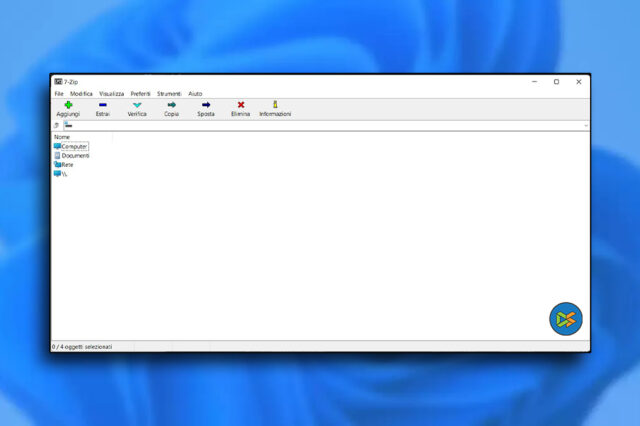Image resolution: width=640 pixels, height=426 pixels.
Task: Click the status bar selection count
Action: tap(82, 347)
